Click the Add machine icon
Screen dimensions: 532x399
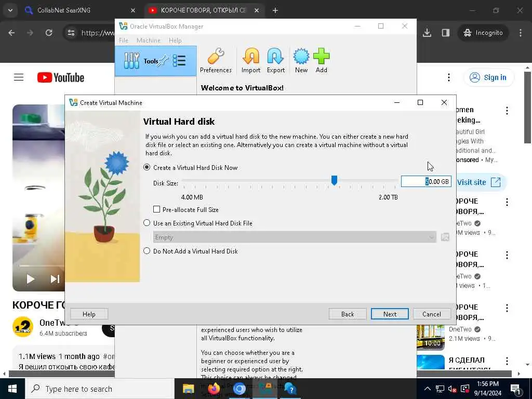321,61
